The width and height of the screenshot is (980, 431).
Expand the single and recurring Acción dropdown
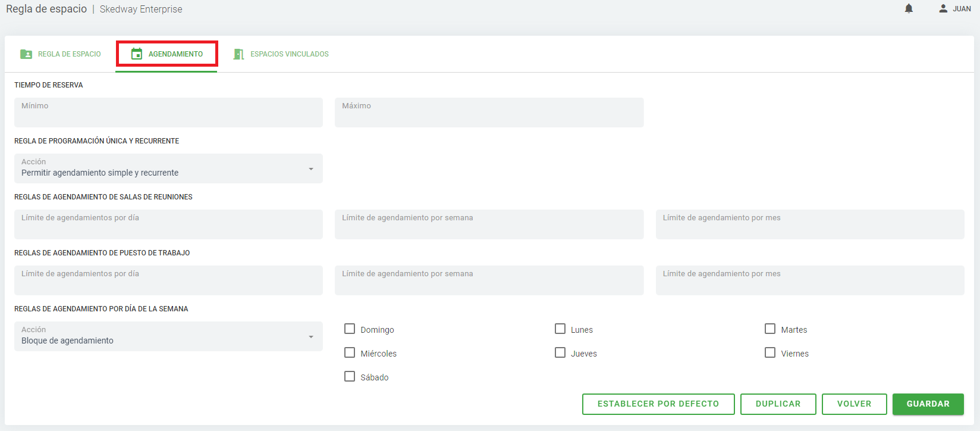coord(168,168)
